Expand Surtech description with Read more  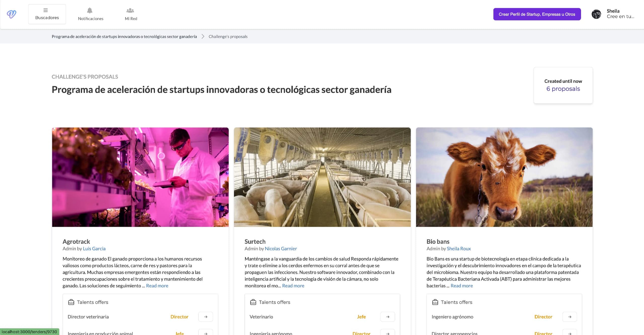(x=293, y=286)
